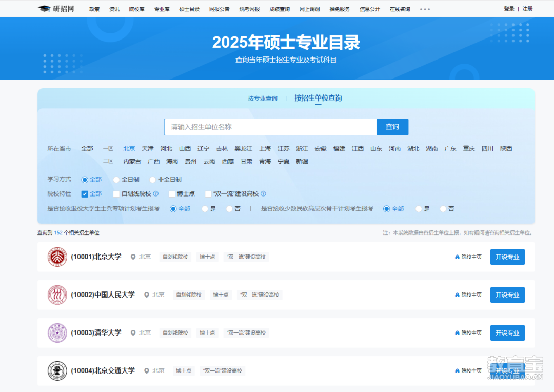Click 开设专业 for 北京大学
Screen dimensions: 554x392
click(x=507, y=257)
